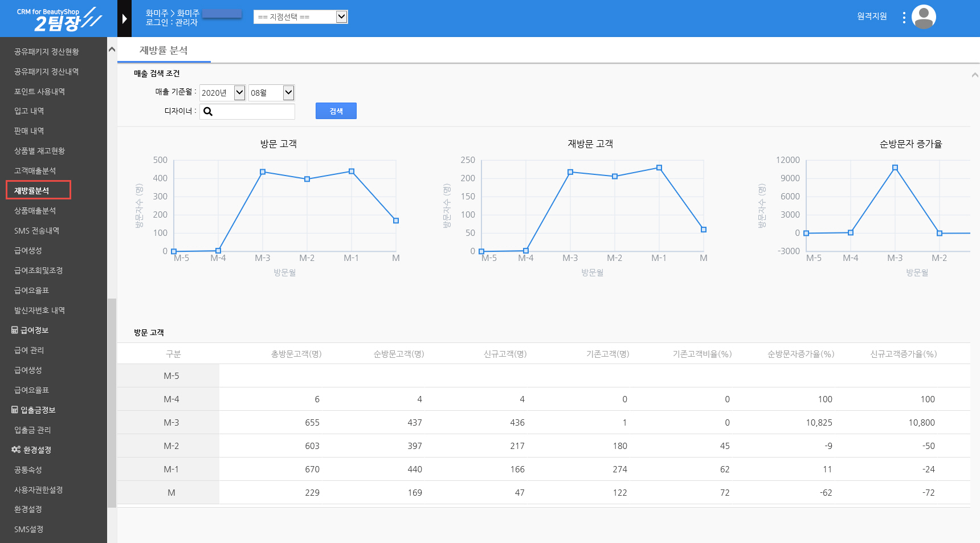Open 공유패키지 정산현황 menu
980x543 pixels.
click(x=47, y=52)
